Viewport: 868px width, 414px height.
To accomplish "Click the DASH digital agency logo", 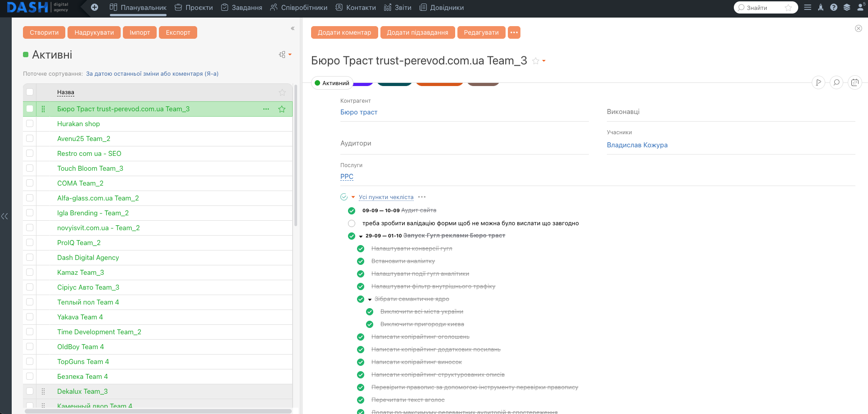I will (38, 7).
